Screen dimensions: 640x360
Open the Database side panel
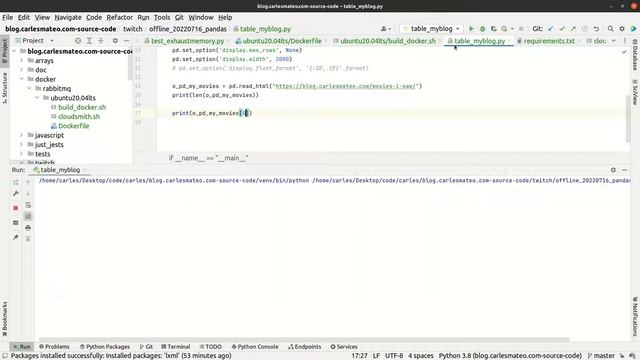635,55
